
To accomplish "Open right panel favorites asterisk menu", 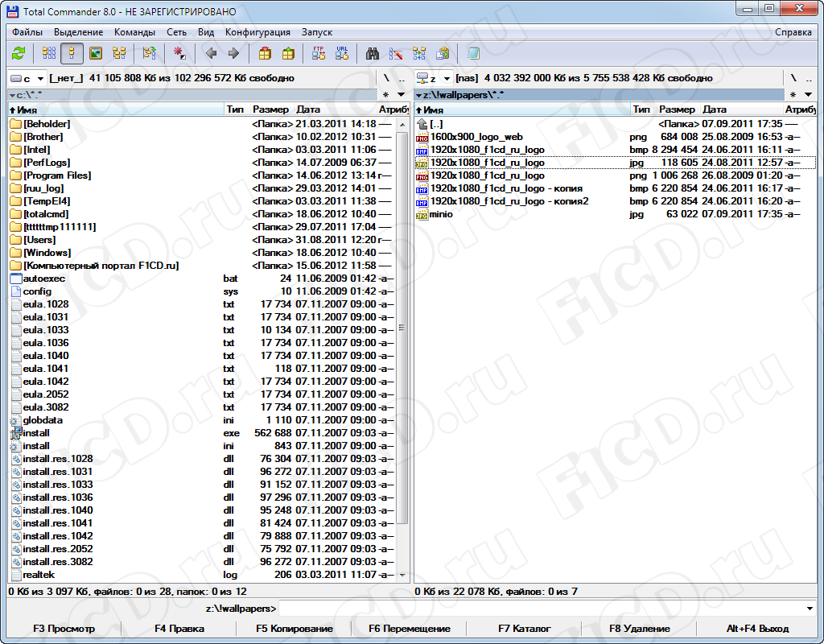I will pyautogui.click(x=793, y=95).
